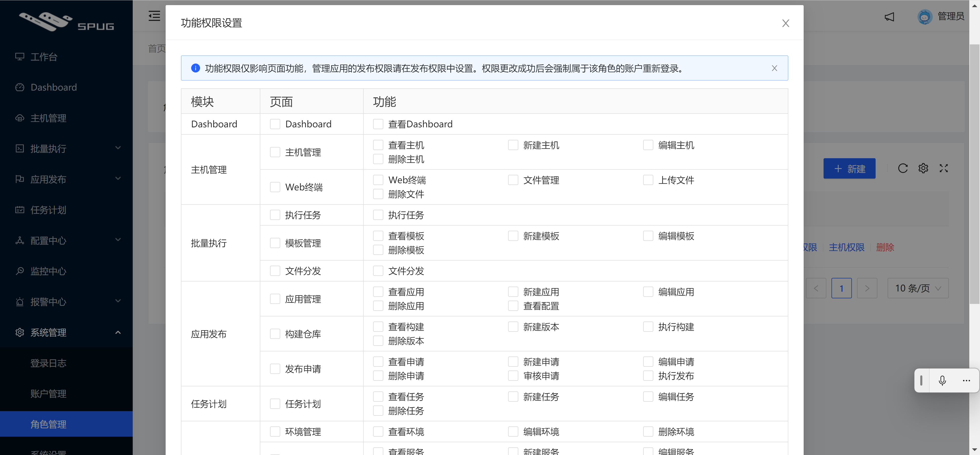Click the blue 新建 button
Screen dimensions: 980x455
click(x=849, y=168)
